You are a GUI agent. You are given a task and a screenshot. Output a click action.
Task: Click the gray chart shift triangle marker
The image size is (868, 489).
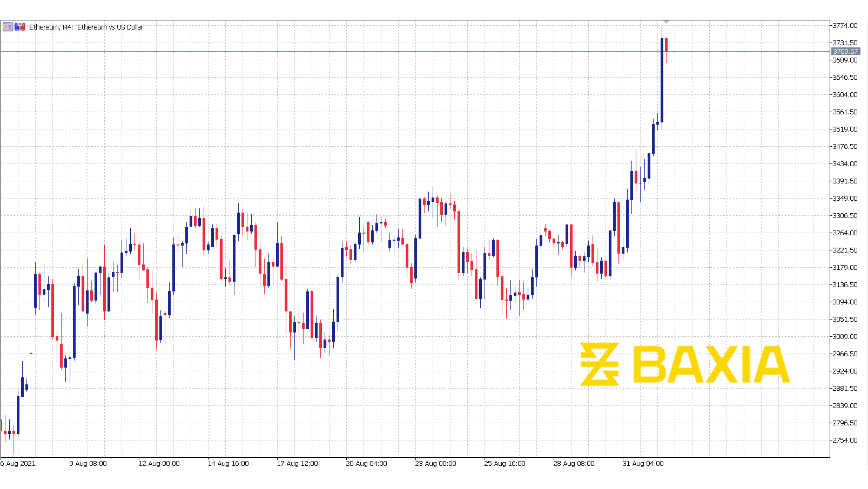(666, 22)
